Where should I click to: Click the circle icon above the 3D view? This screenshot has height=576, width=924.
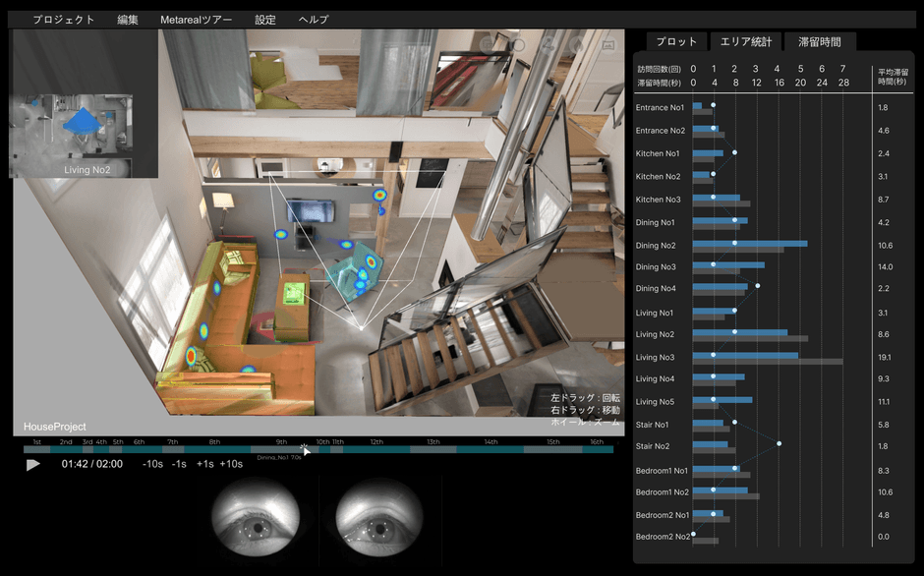tap(518, 44)
